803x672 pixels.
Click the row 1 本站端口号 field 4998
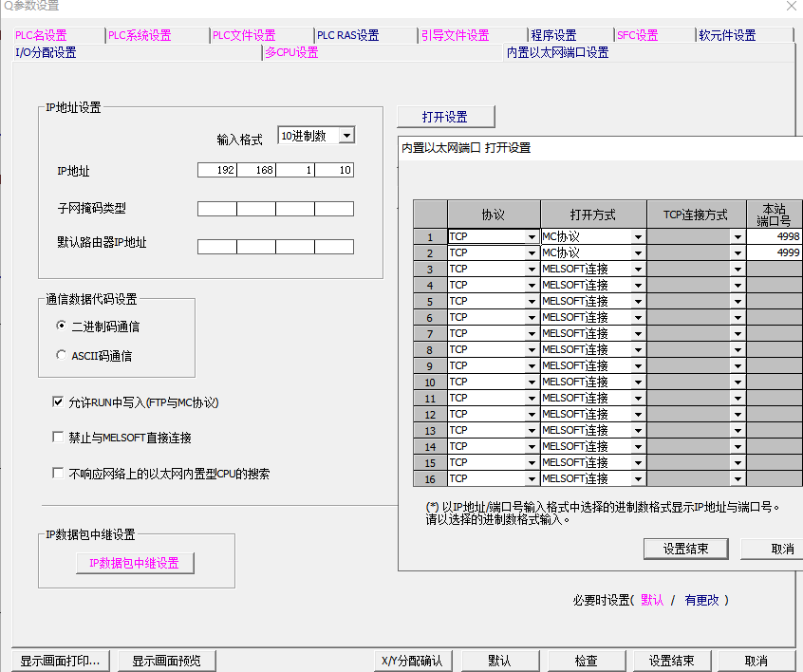[775, 236]
